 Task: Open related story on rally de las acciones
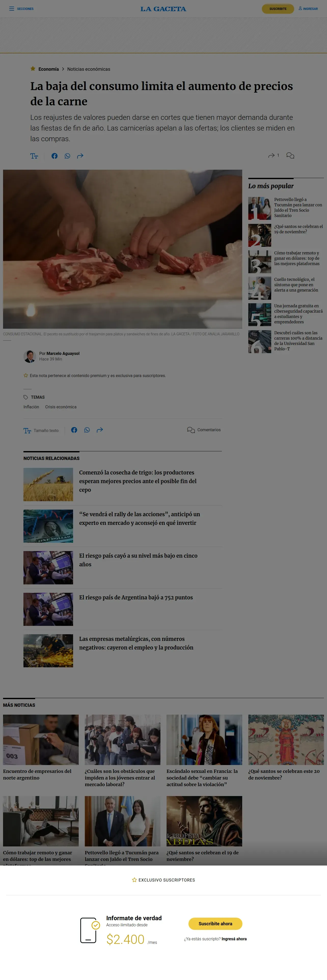[x=139, y=518]
